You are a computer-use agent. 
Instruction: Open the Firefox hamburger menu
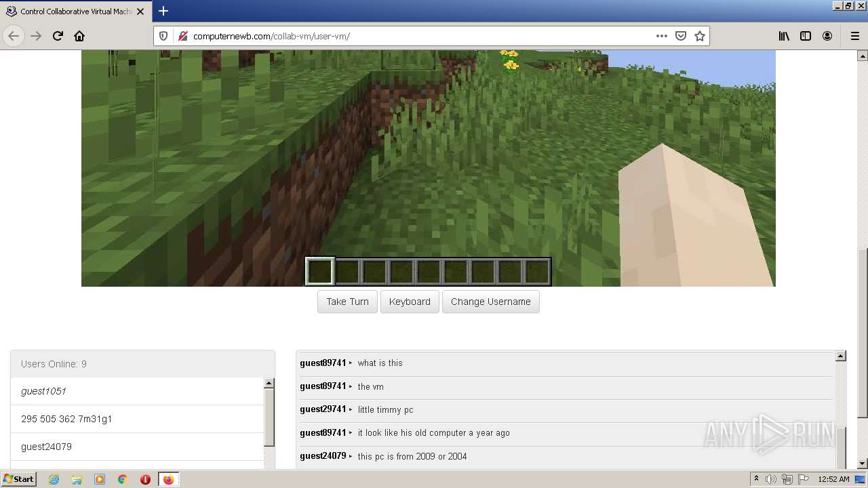coord(854,36)
